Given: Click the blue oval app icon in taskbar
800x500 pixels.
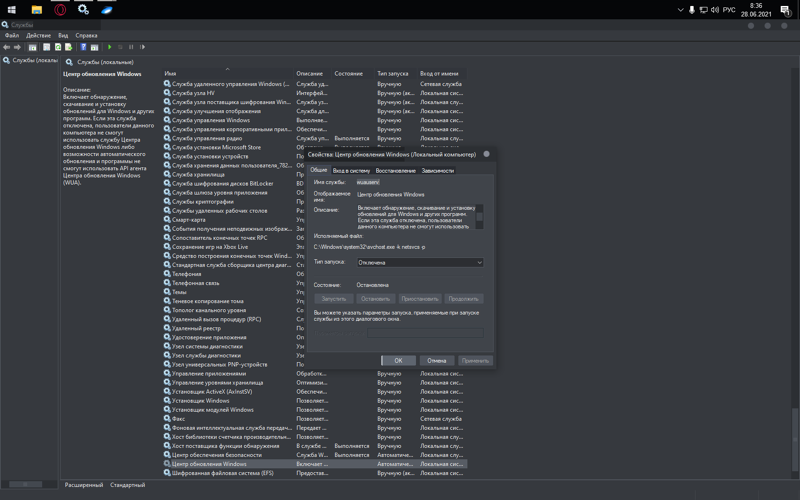Looking at the screenshot, I should 107,10.
